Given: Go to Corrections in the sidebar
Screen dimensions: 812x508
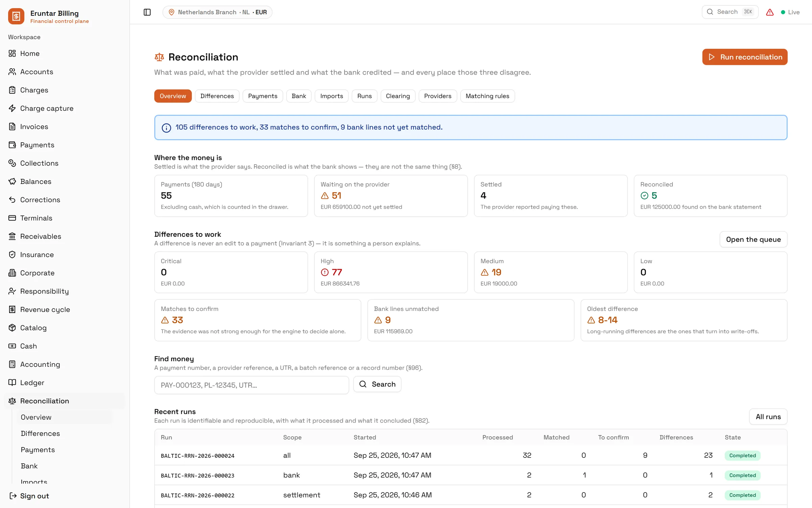Looking at the screenshot, I should point(64,200).
